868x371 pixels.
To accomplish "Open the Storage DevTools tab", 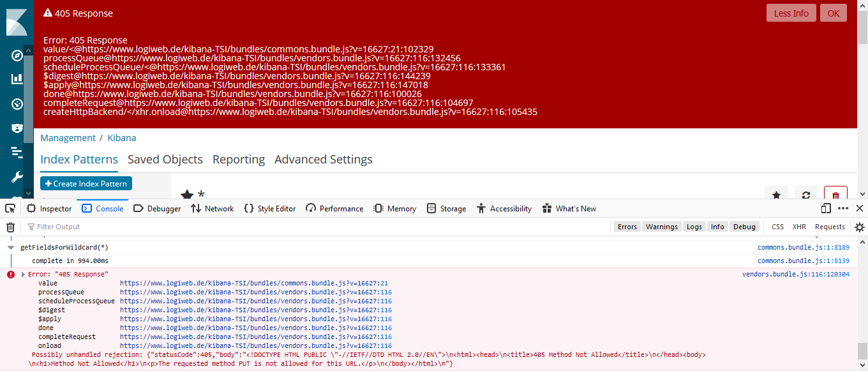I will (447, 208).
